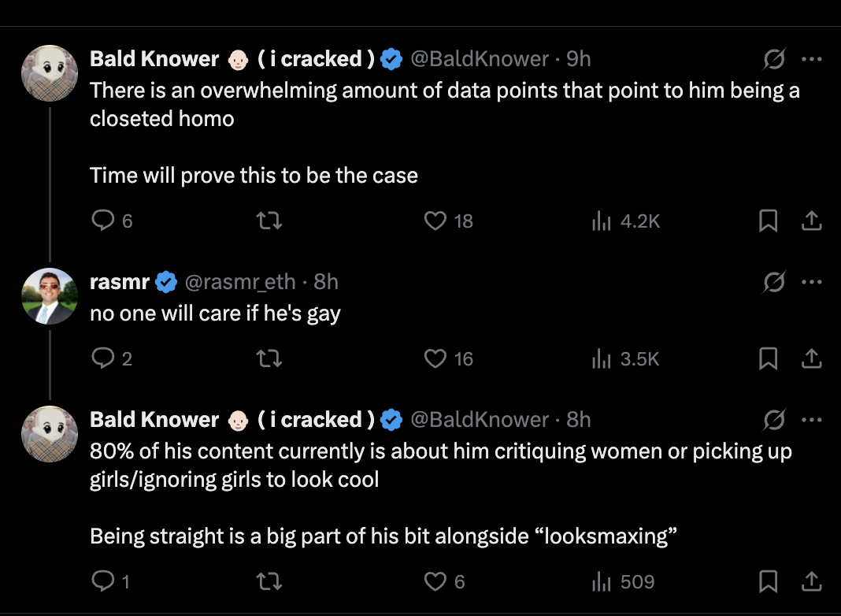Like the tweet with 18 likes
The width and height of the screenshot is (841, 616).
click(435, 221)
